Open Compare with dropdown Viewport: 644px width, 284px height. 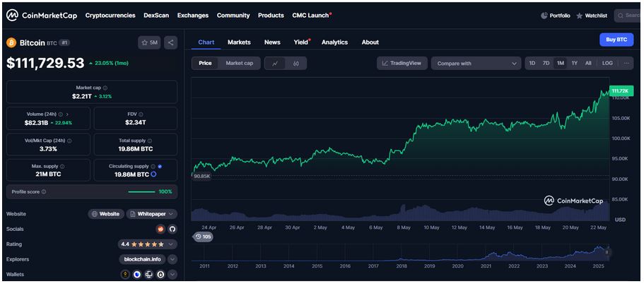tap(476, 64)
